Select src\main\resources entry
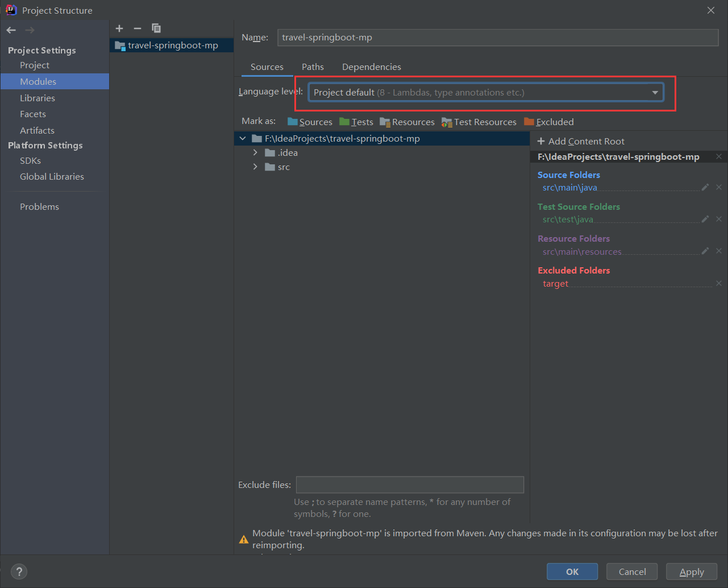The height and width of the screenshot is (588, 728). [x=582, y=251]
